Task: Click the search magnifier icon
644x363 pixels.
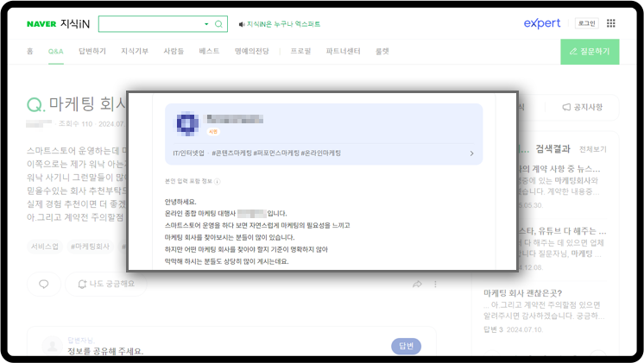Action: pos(218,24)
